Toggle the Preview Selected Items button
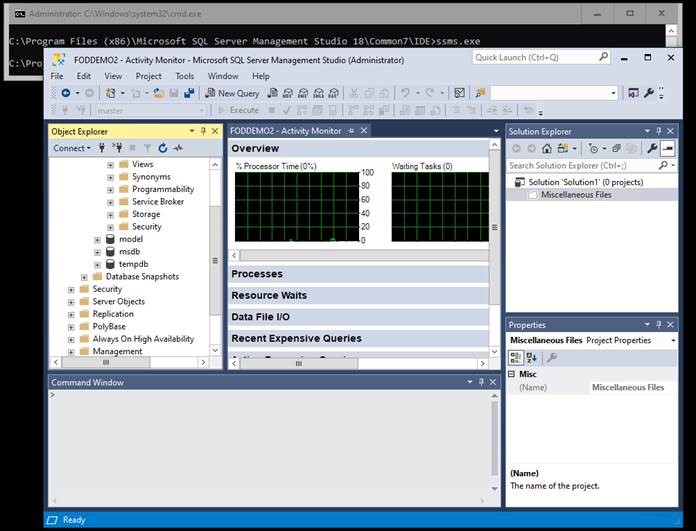The image size is (696, 531). [x=668, y=148]
